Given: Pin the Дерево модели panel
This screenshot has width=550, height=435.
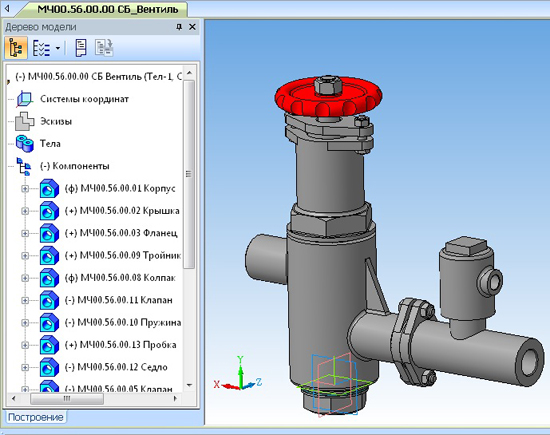Looking at the screenshot, I should tap(179, 27).
